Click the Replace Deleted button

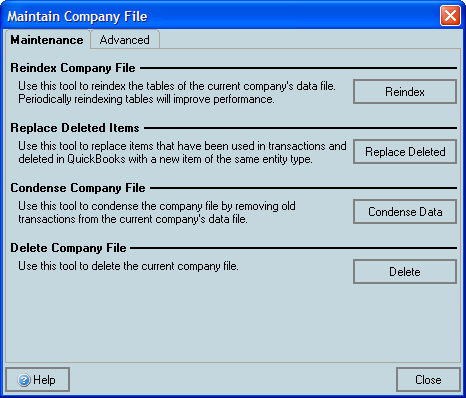point(405,152)
